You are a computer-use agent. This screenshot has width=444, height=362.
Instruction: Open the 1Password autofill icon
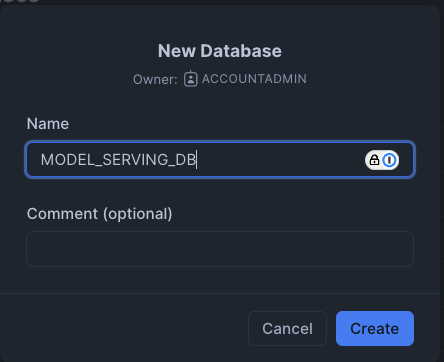(x=389, y=160)
